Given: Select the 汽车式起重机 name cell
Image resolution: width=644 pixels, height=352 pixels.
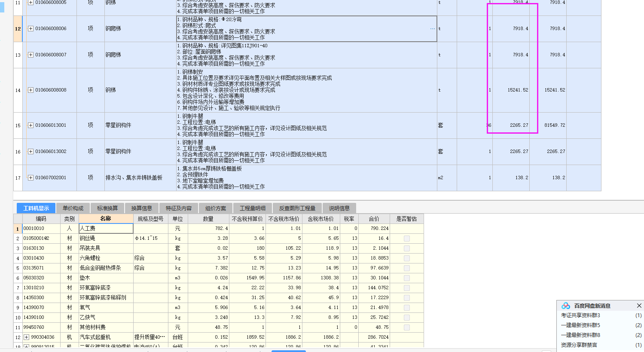Looking at the screenshot, I should 106,337.
